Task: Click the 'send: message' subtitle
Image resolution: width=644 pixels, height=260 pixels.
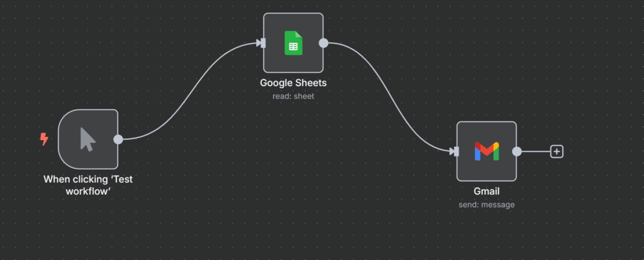Action: (x=487, y=205)
